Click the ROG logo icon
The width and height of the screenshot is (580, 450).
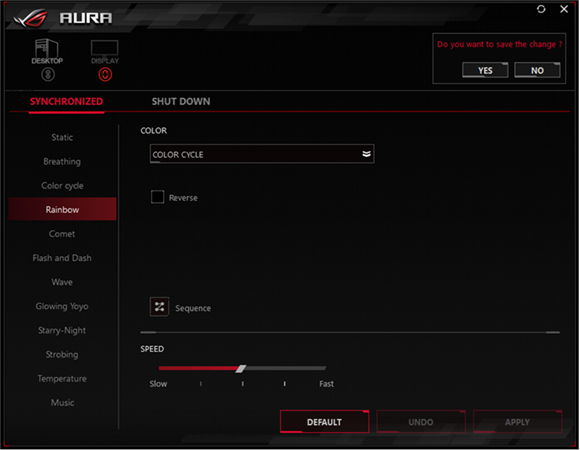30,18
